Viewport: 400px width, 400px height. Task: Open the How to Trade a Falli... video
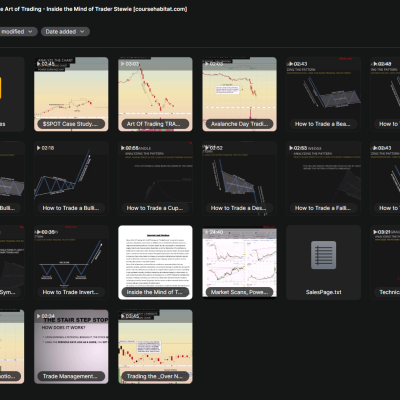pyautogui.click(x=323, y=178)
